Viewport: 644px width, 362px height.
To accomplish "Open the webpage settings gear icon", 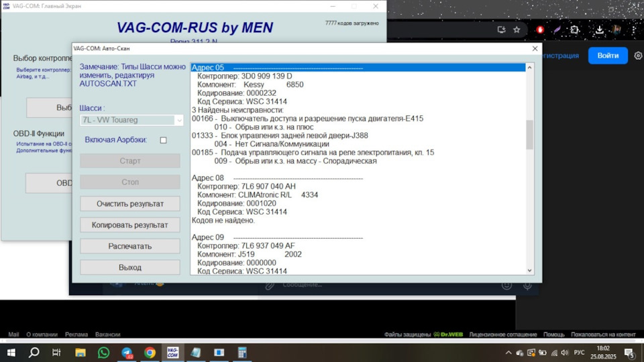I will pyautogui.click(x=638, y=56).
